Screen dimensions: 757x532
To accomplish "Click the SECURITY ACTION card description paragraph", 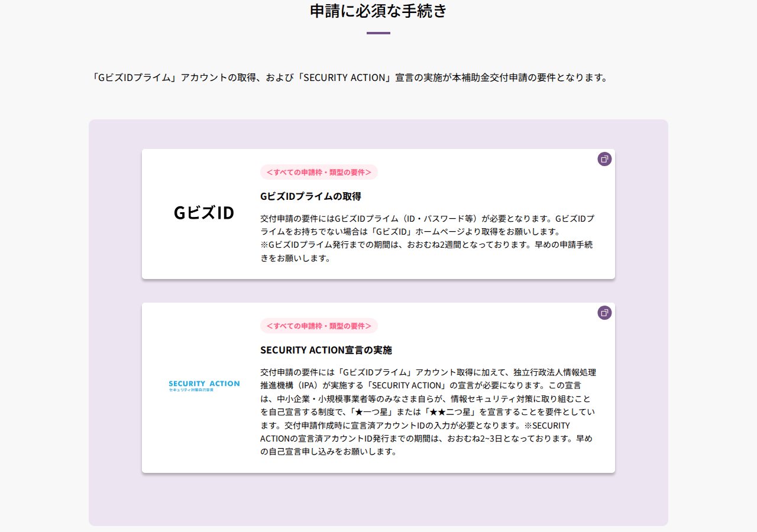I will coord(428,412).
